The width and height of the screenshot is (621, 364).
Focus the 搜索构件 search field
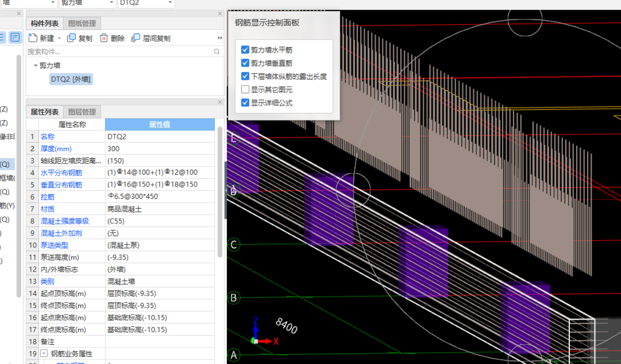[120, 52]
